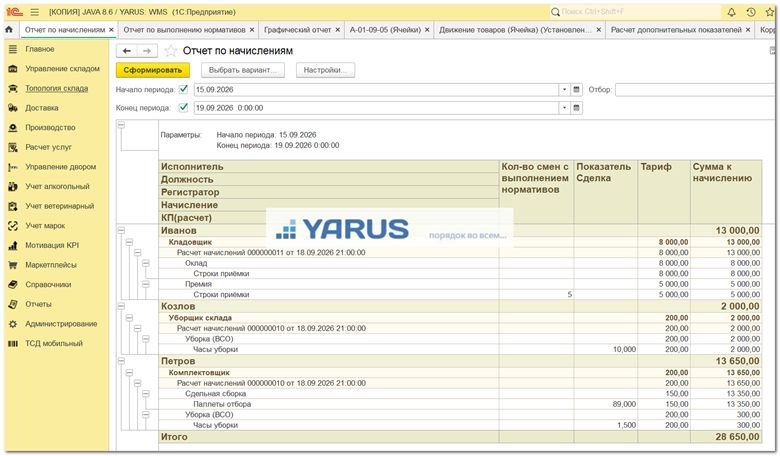Click Мотивация KPI chart icon
The image size is (780, 456).
coord(13,245)
